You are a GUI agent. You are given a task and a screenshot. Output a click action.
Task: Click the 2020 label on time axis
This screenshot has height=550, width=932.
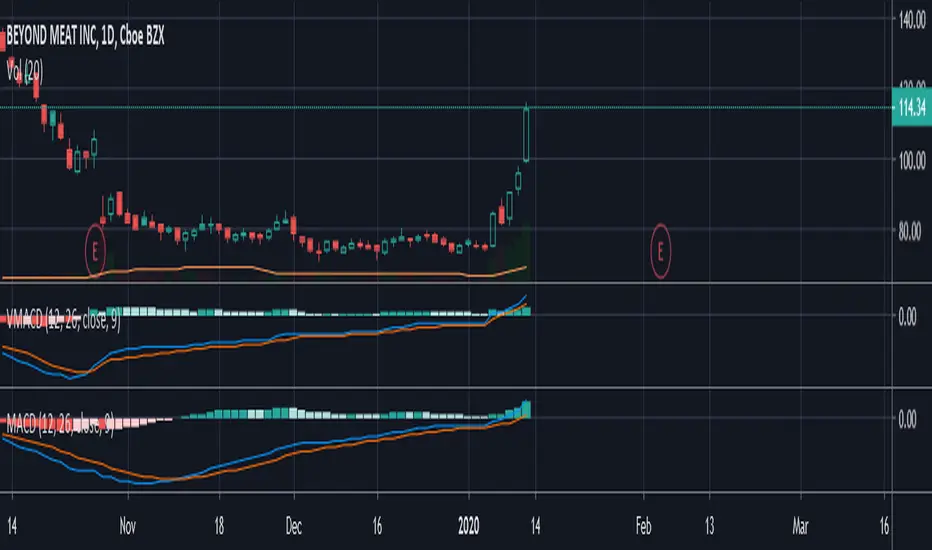(x=468, y=526)
